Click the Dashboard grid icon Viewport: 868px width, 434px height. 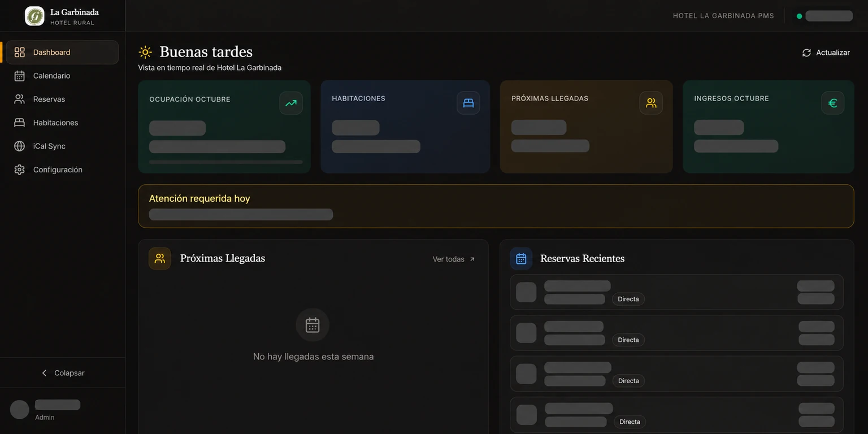[20, 52]
